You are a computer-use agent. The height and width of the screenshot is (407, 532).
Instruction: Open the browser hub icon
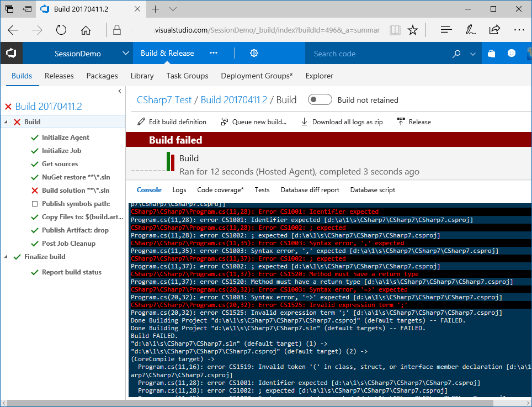coord(446,30)
